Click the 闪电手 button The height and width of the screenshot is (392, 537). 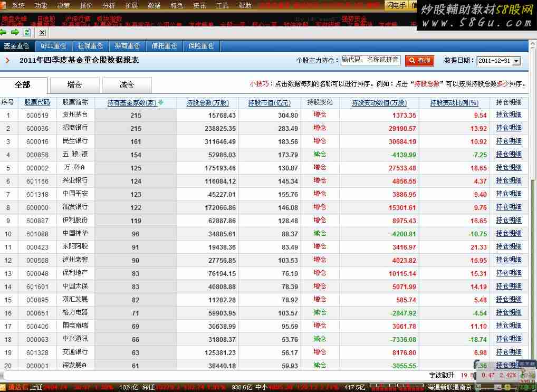[396, 5]
